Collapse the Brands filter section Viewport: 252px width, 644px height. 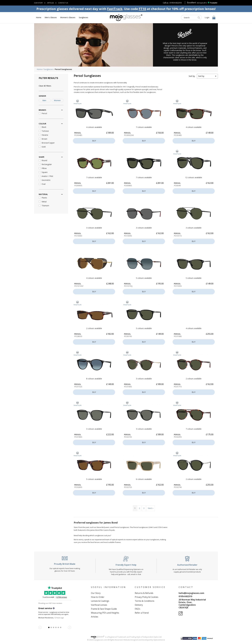(x=62, y=110)
